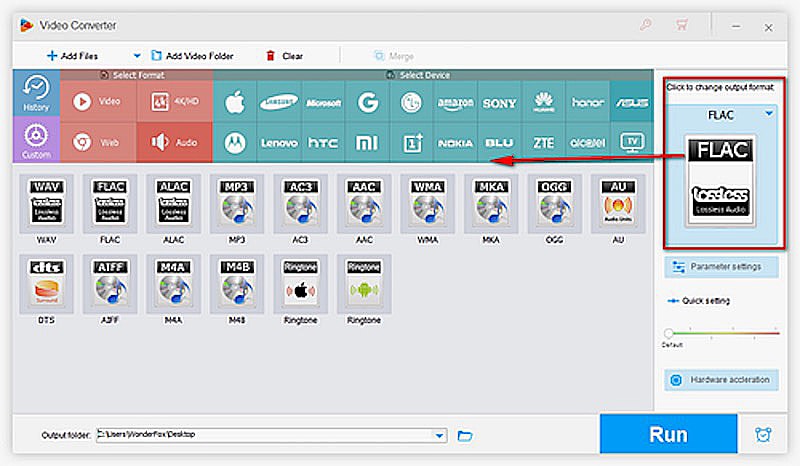Pick the DTS surround format

pyautogui.click(x=46, y=284)
